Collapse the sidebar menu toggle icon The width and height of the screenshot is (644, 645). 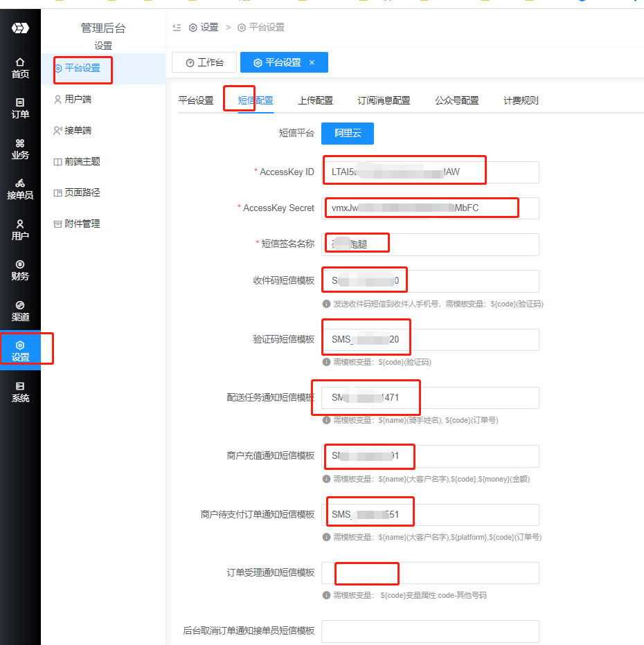point(177,28)
